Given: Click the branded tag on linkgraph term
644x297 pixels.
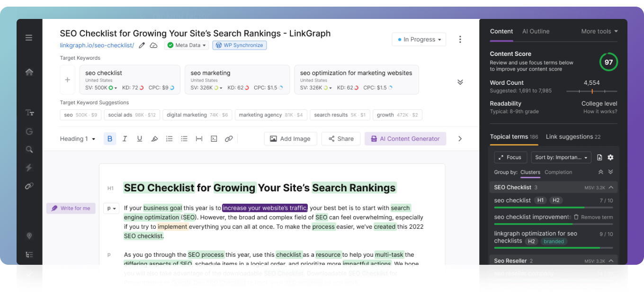Looking at the screenshot, I should [554, 241].
